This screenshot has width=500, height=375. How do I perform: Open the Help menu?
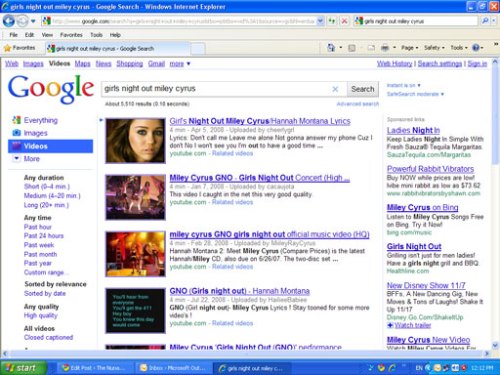[115, 35]
